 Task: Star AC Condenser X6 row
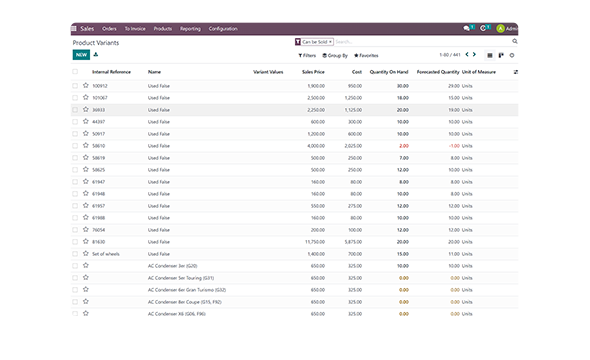click(86, 313)
